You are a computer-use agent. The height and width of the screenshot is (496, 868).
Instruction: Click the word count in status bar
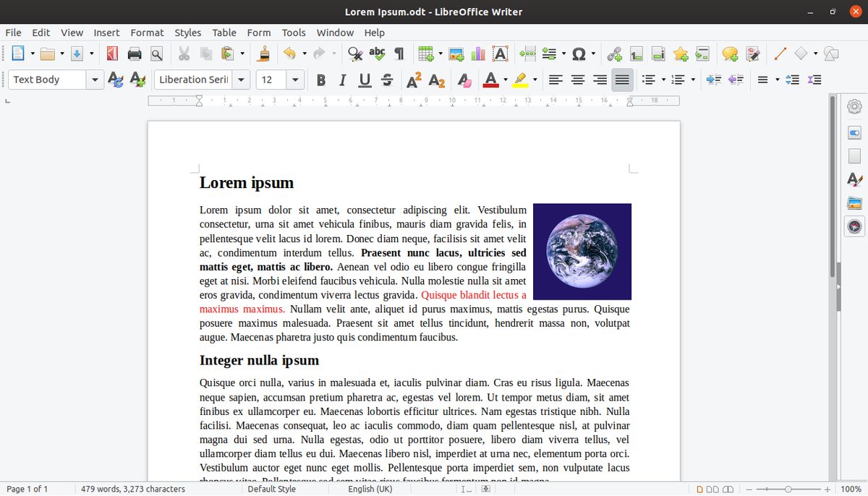(x=132, y=489)
